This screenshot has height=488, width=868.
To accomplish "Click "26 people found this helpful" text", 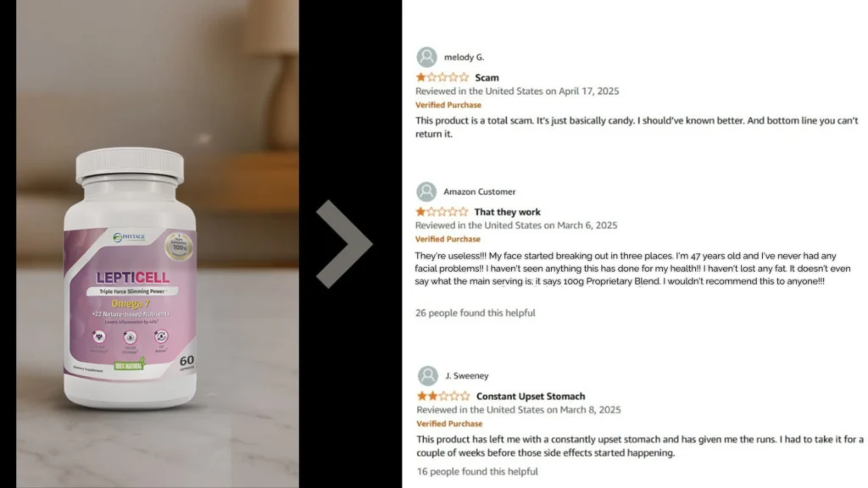I will [475, 313].
